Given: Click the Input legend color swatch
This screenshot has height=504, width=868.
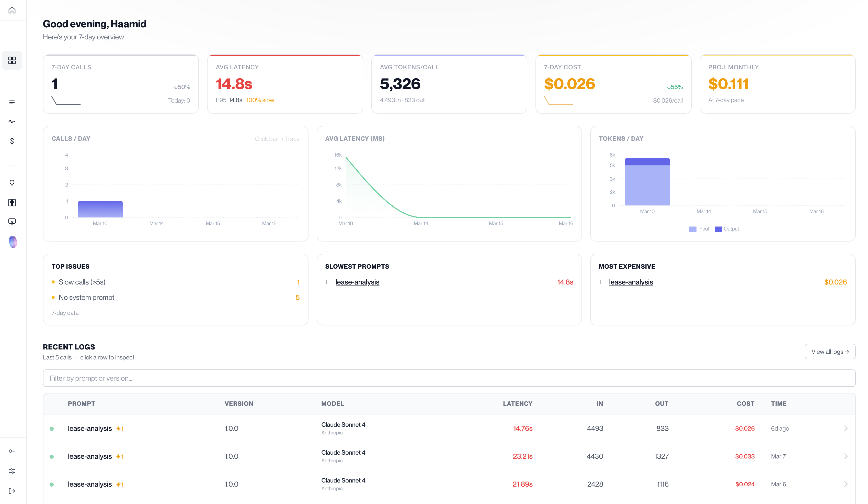Looking at the screenshot, I should tap(692, 229).
